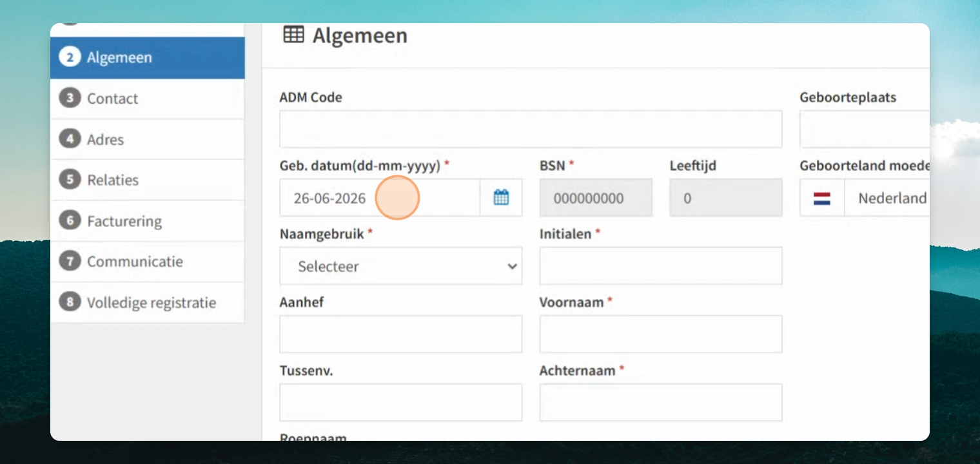Select step 3 numbered circle icon

click(70, 98)
